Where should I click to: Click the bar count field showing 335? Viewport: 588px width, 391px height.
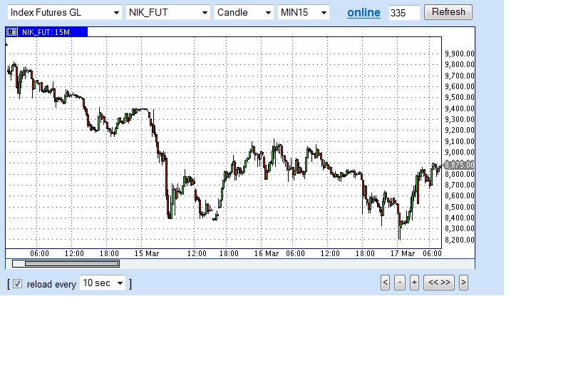click(404, 13)
